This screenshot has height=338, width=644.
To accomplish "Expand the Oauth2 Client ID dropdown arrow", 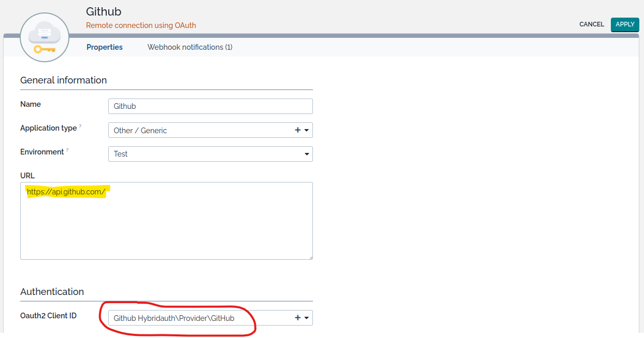I will coord(307,318).
